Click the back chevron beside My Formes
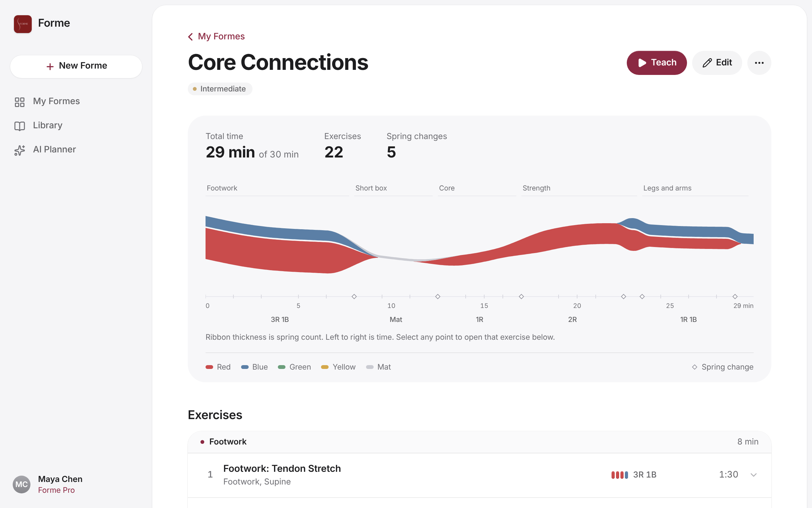 [191, 37]
